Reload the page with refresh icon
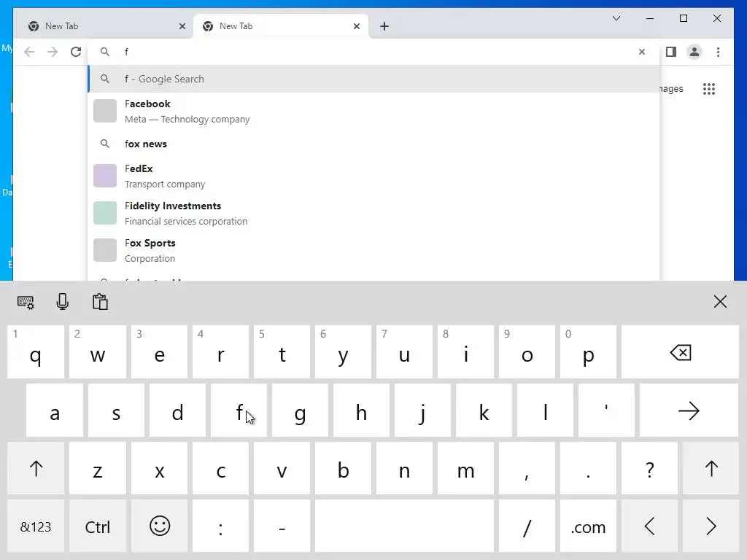Image resolution: width=747 pixels, height=560 pixels. click(x=76, y=52)
